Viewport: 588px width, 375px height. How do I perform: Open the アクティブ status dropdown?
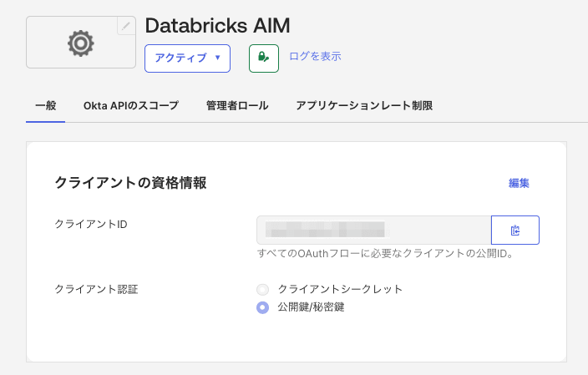coord(187,58)
